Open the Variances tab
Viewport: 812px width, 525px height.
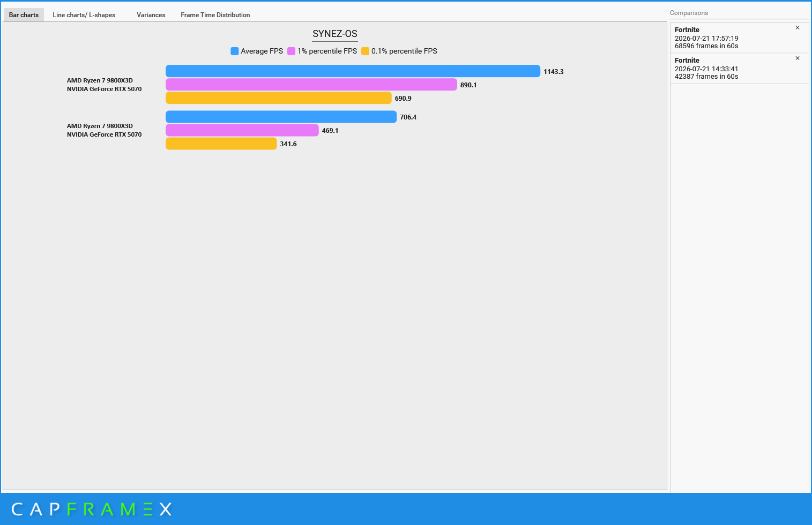point(151,15)
